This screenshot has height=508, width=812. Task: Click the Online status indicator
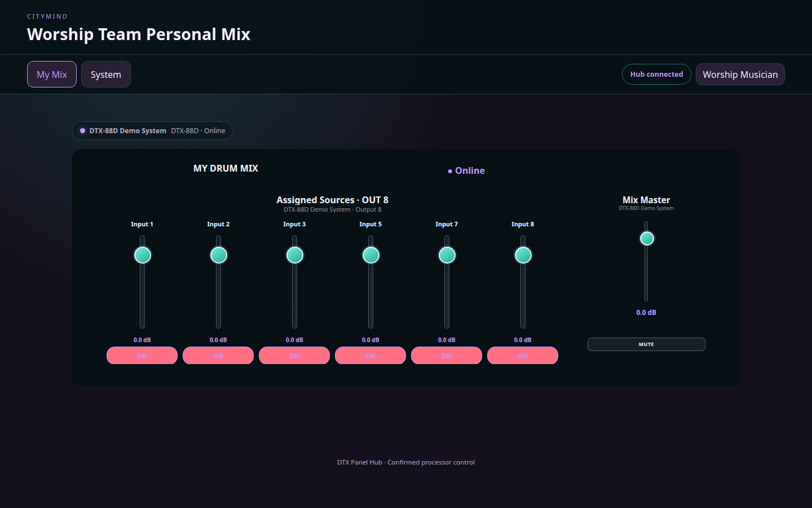(x=466, y=170)
